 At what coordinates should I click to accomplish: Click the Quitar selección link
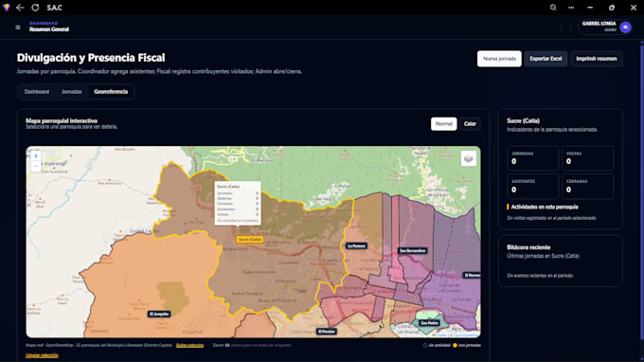tap(189, 345)
